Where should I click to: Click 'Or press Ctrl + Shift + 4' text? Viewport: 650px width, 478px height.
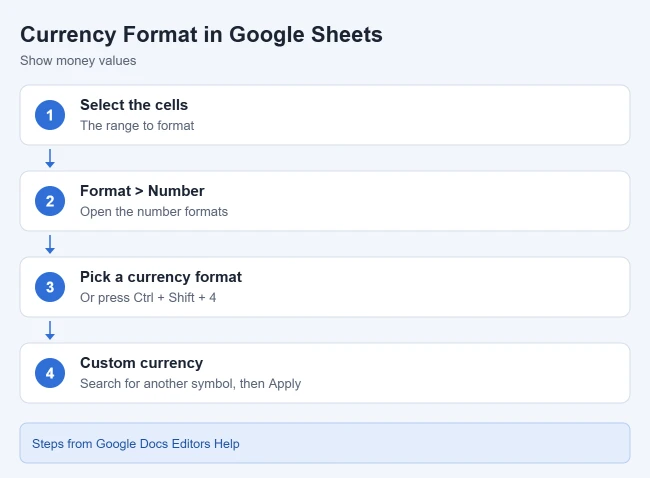[148, 298]
